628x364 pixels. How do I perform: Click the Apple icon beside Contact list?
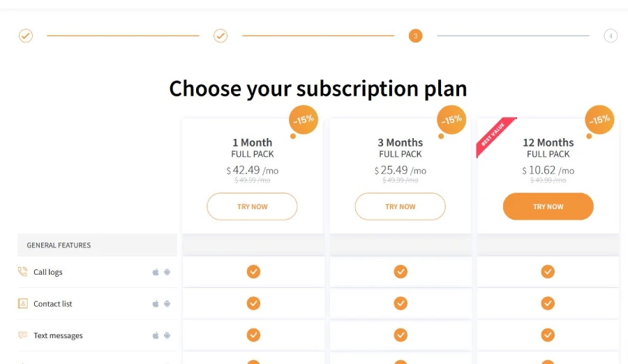pyautogui.click(x=156, y=304)
